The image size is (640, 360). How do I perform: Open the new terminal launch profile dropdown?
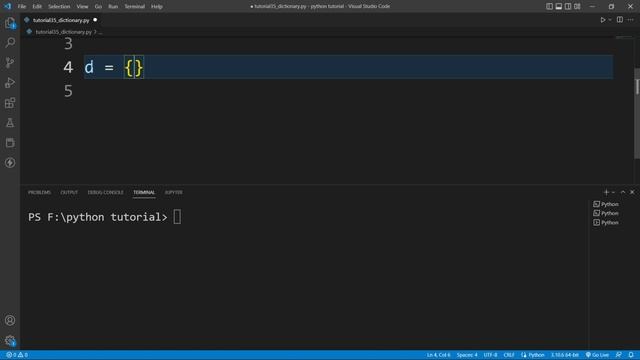click(613, 192)
